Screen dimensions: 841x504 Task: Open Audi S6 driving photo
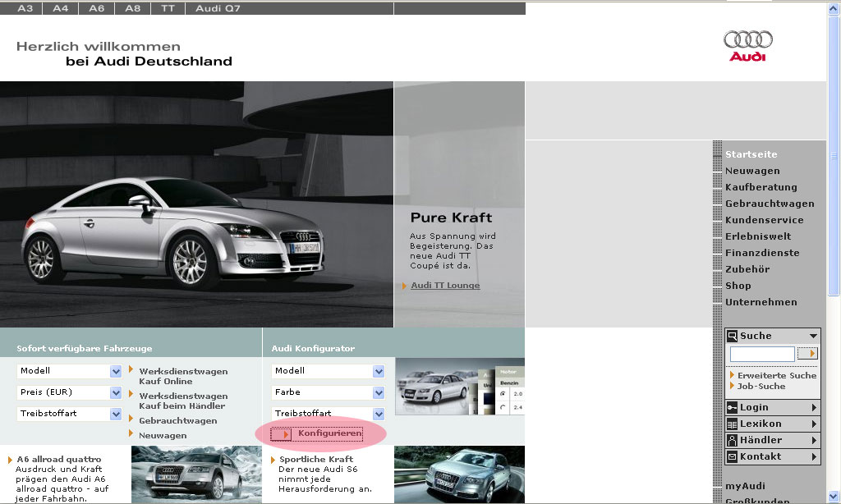pyautogui.click(x=459, y=474)
